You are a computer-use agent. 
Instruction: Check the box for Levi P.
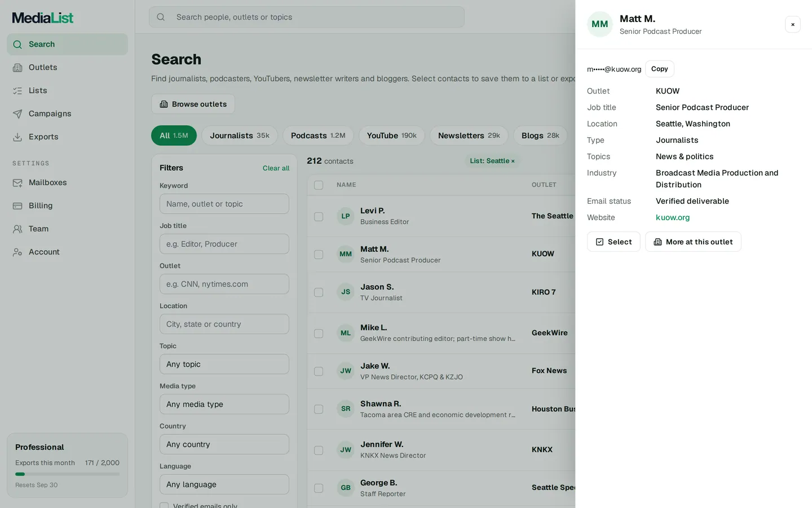[319, 217]
